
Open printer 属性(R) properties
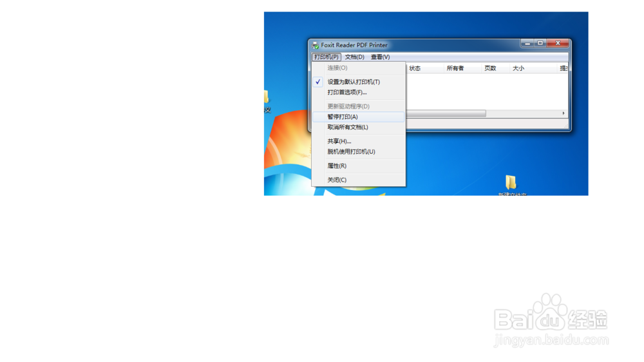coord(359,166)
